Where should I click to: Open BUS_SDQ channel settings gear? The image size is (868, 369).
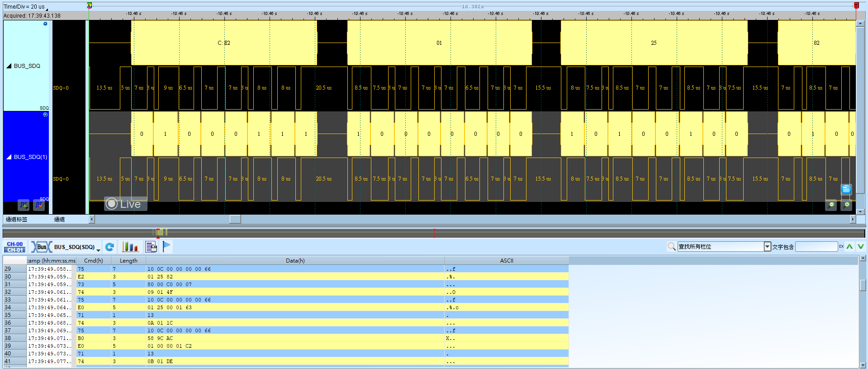(45, 24)
